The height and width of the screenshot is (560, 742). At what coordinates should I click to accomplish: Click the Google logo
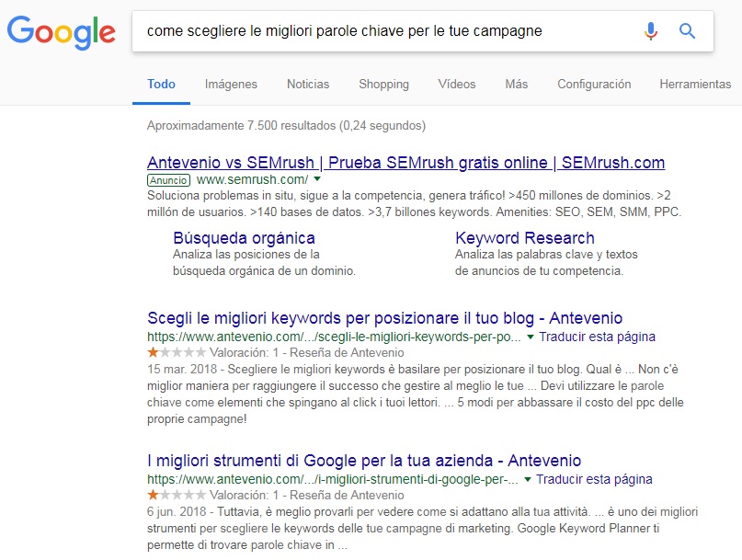coord(62,32)
